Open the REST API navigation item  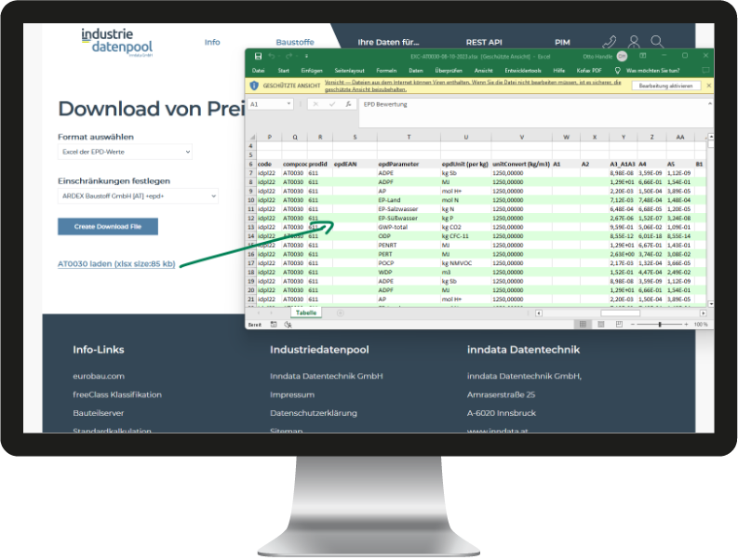[x=484, y=42]
